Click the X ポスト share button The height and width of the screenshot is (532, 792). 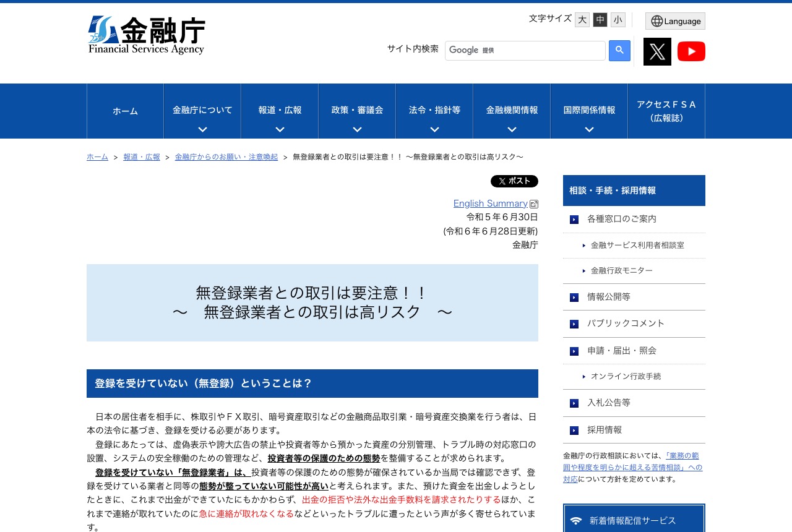pyautogui.click(x=514, y=181)
